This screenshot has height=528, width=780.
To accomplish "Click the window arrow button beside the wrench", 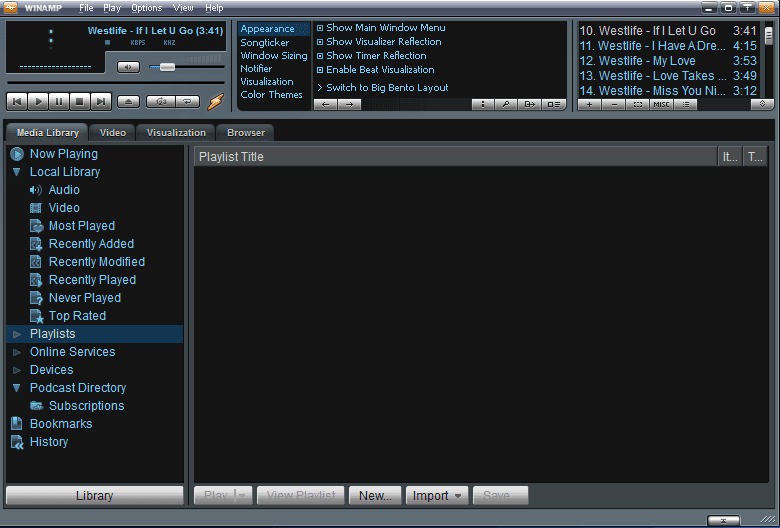I will click(529, 105).
